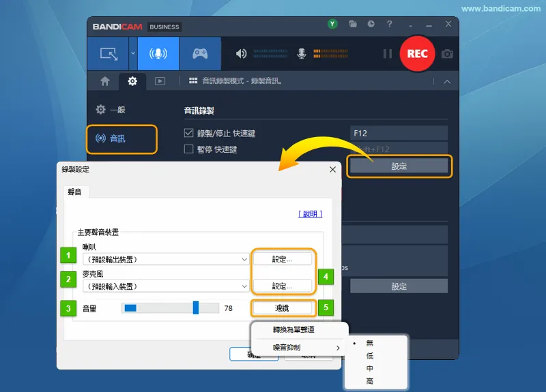
Task: Click the 78 volume value
Action: tap(229, 308)
